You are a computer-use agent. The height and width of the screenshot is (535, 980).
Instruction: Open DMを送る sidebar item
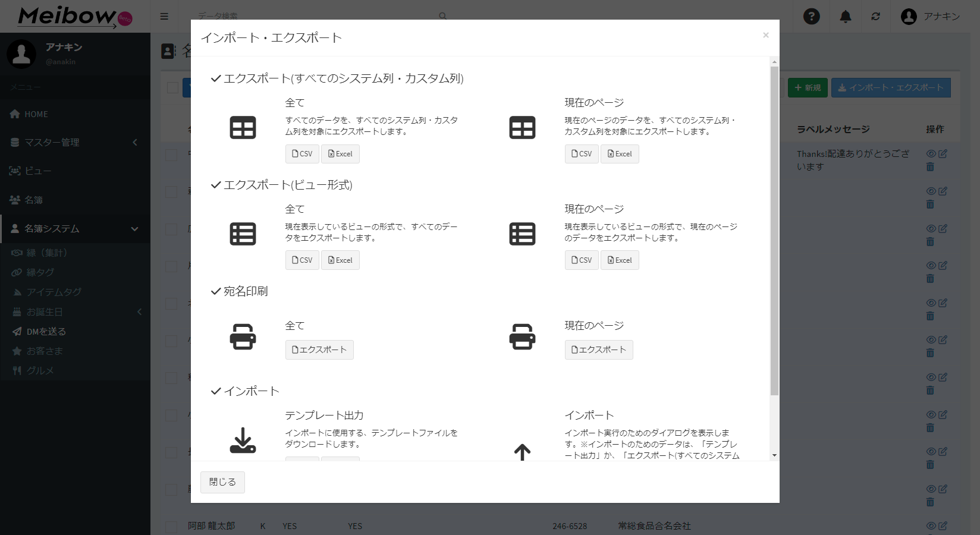coord(75,331)
